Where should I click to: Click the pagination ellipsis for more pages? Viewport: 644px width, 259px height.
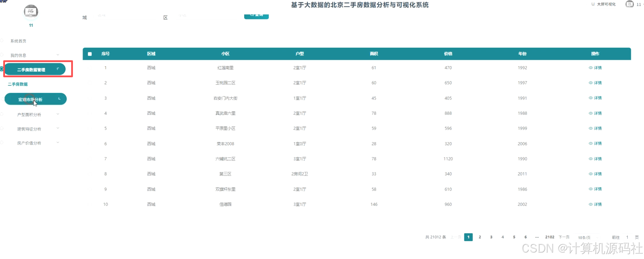537,237
